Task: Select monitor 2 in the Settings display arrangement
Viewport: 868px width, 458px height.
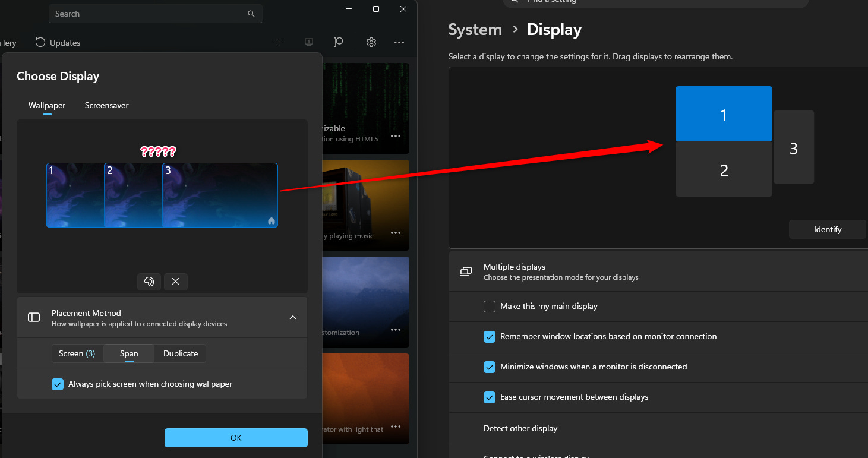Action: 724,169
